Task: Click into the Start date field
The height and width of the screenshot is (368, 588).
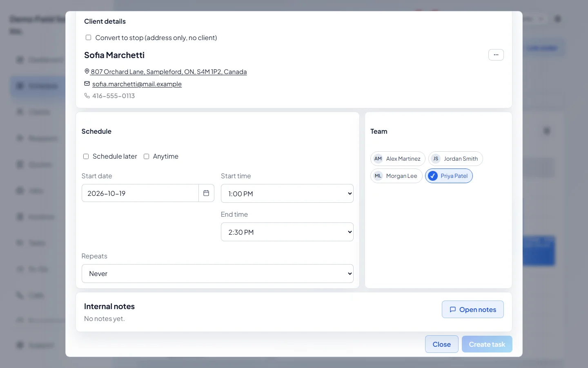Action: (140, 193)
